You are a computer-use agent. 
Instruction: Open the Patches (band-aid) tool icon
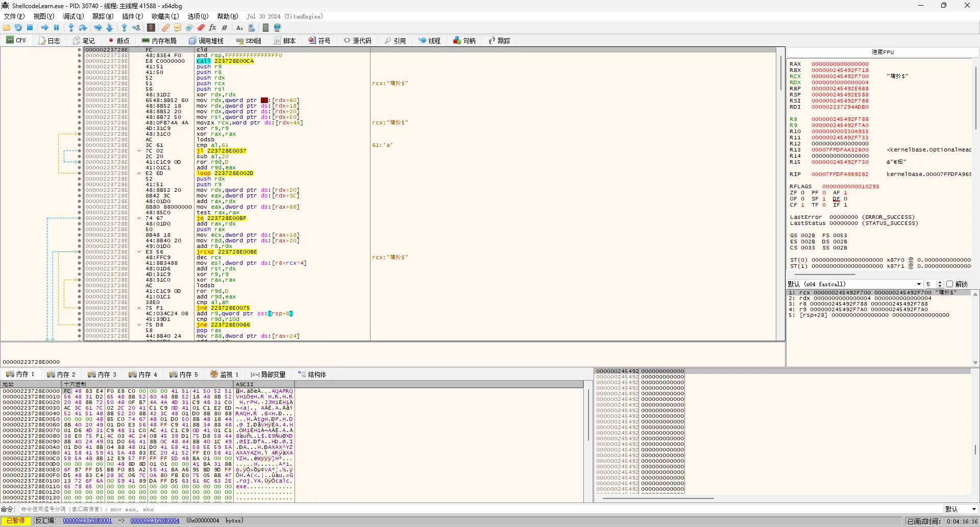[x=165, y=28]
